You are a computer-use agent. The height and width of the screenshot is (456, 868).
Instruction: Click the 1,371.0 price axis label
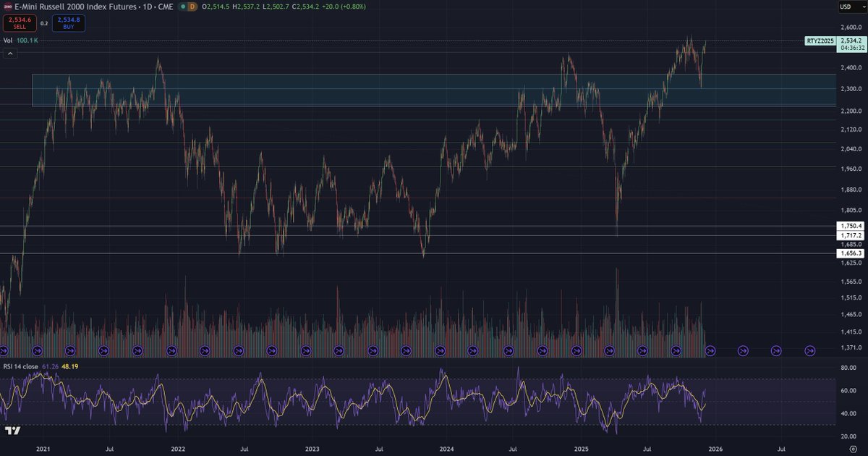[851, 348]
